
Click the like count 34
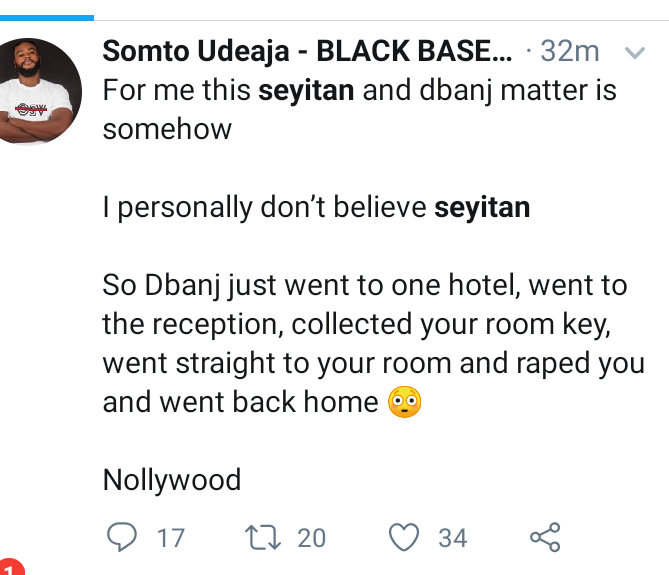[453, 538]
